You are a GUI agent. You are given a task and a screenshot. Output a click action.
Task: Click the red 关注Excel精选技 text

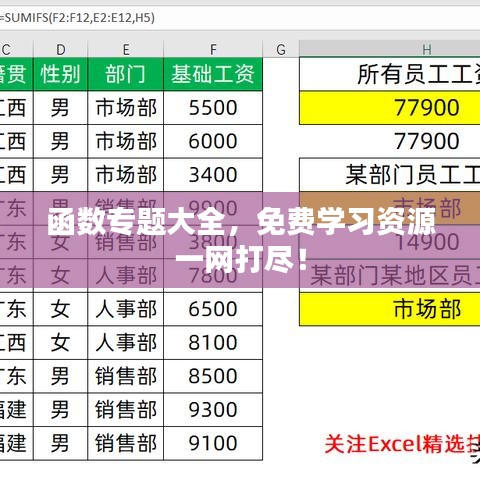tap(402, 444)
